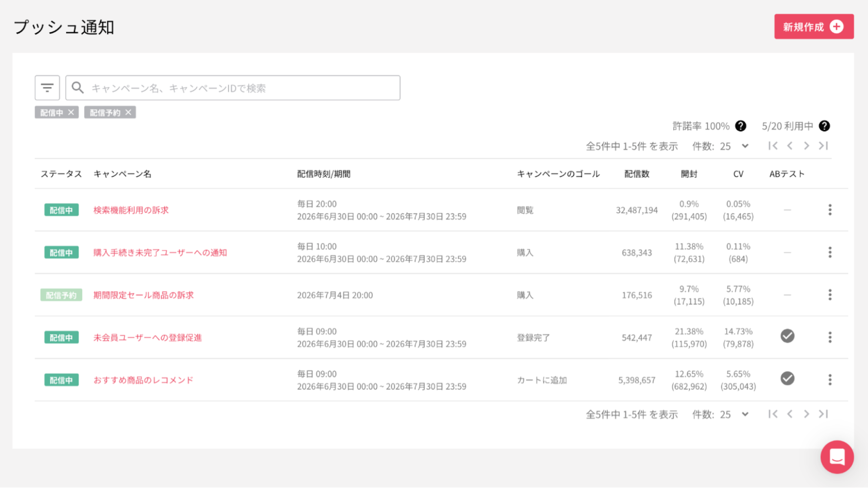Click delivery count 638,343

pyautogui.click(x=637, y=253)
